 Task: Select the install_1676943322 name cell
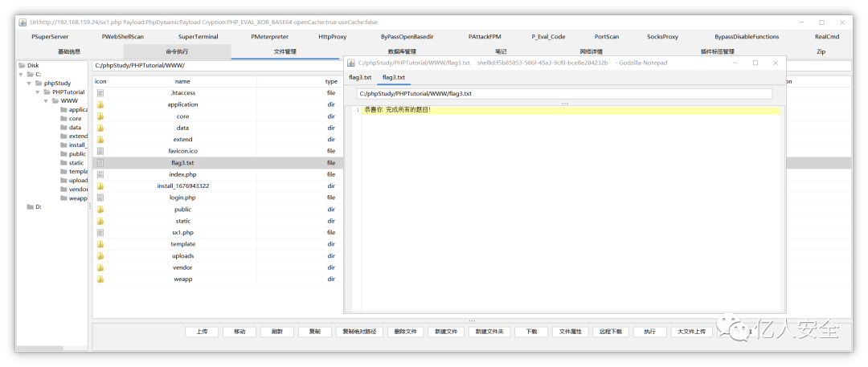coord(182,186)
